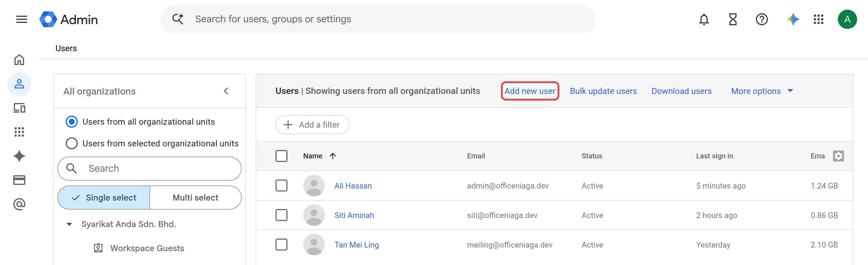The height and width of the screenshot is (265, 868).
Task: Click the Workspace Guests badge icon
Action: click(x=98, y=248)
